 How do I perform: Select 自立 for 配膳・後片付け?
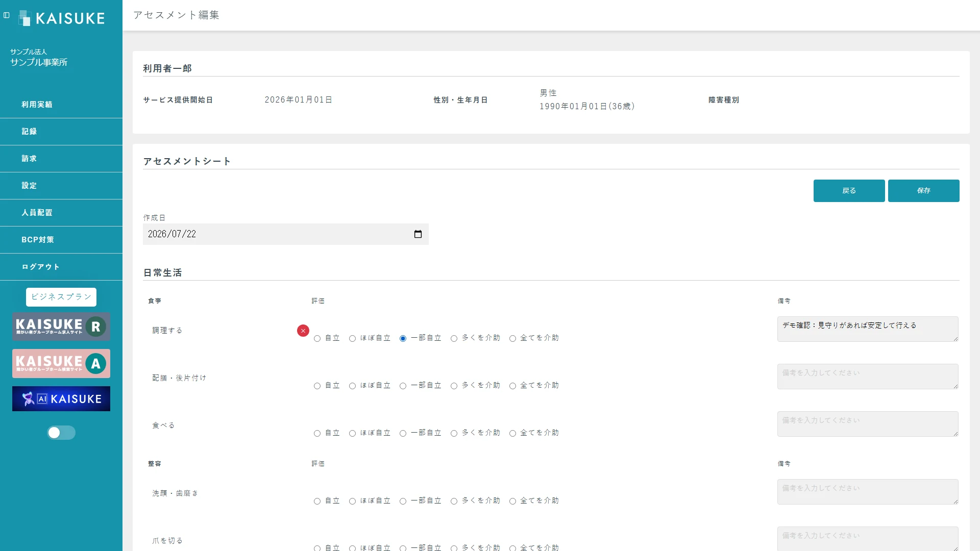[317, 386]
